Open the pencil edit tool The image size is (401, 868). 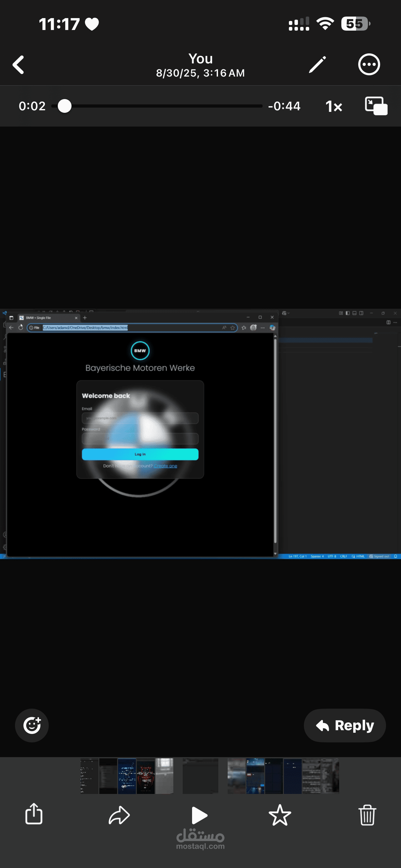point(317,64)
